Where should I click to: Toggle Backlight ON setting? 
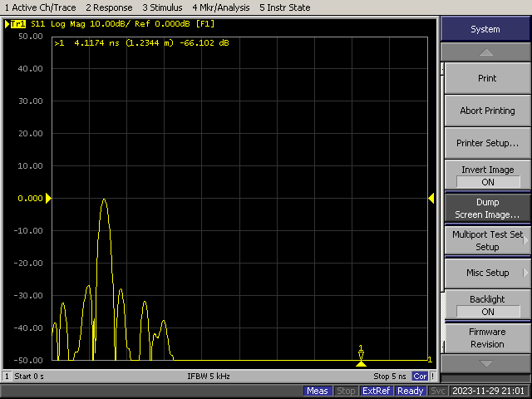point(487,305)
